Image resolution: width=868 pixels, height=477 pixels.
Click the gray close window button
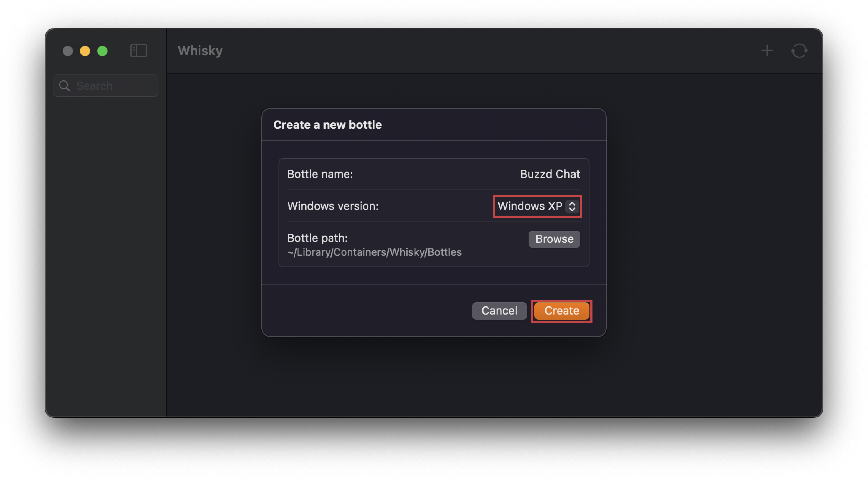[x=68, y=51]
